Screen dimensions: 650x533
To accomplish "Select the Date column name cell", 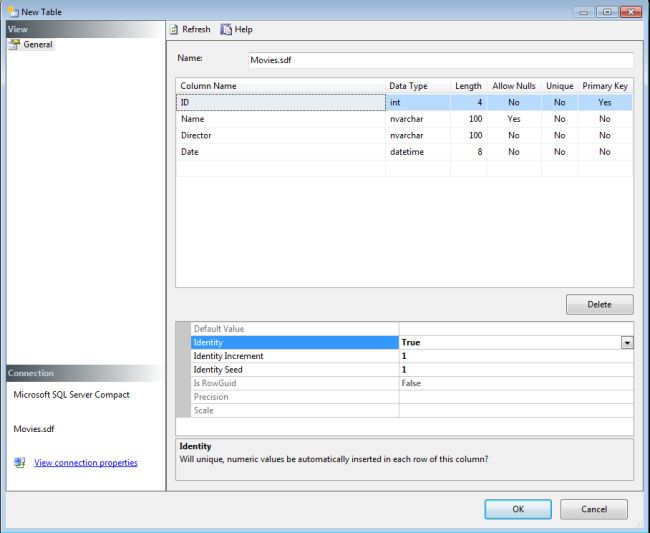I will [281, 152].
